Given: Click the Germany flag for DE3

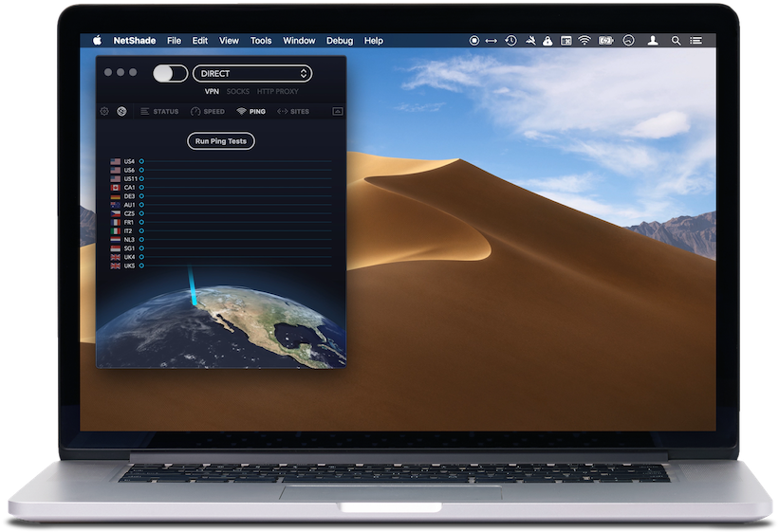Looking at the screenshot, I should pyautogui.click(x=115, y=196).
